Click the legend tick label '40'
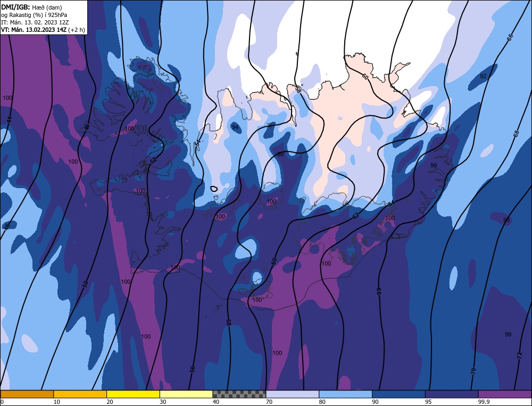The width and height of the screenshot is (532, 406). pos(216,402)
